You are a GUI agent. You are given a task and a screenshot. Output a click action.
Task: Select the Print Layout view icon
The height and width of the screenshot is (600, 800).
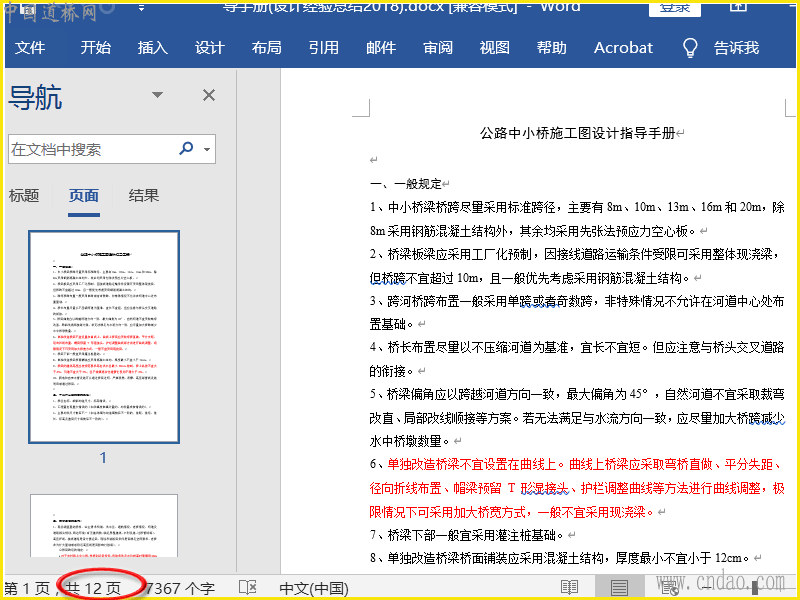point(619,588)
